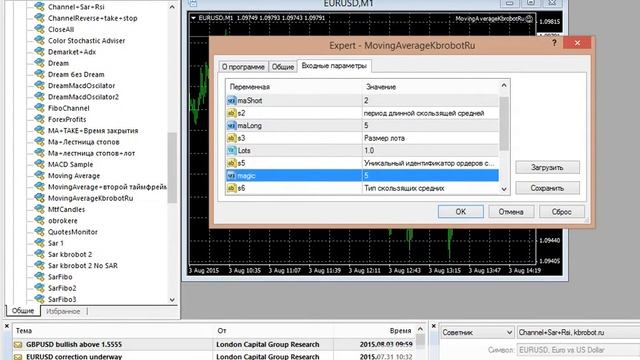640x360 pixels.
Task: Click the Lots variable type icon
Action: pyautogui.click(x=231, y=151)
